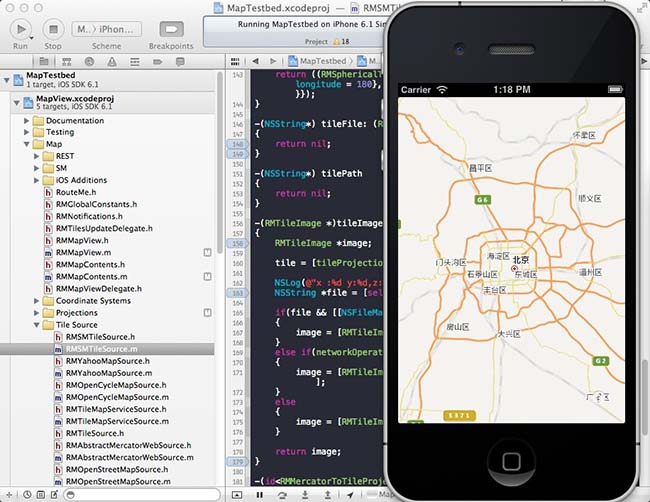Add a new file with plus button
The width and height of the screenshot is (650, 502).
[x=9, y=495]
